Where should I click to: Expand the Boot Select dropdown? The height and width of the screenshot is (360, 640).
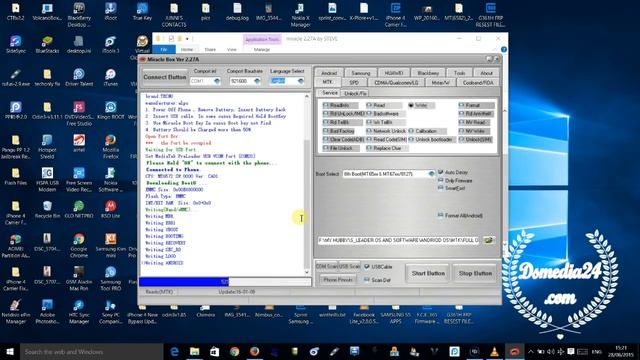pyautogui.click(x=431, y=174)
